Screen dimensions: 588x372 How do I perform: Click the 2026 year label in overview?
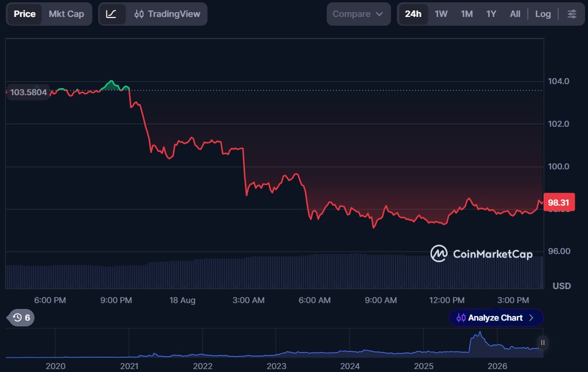497,366
